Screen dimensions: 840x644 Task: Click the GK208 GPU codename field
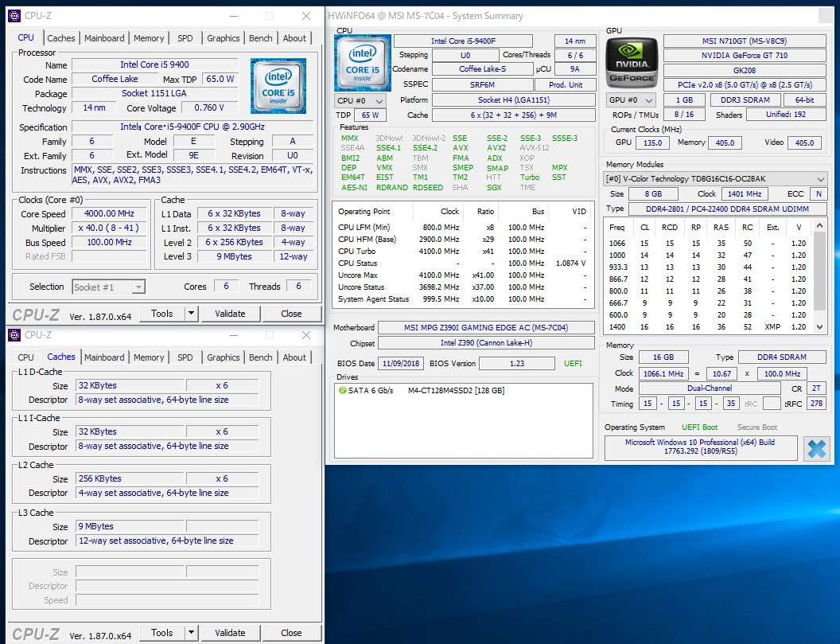tap(744, 70)
